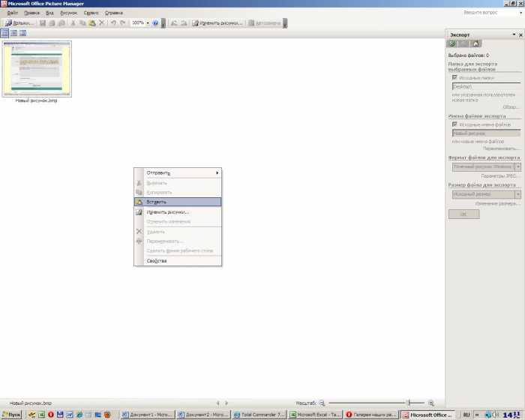525x420 pixels.
Task: Toggle the 'Исходная папка' checkbox
Action: (454, 77)
